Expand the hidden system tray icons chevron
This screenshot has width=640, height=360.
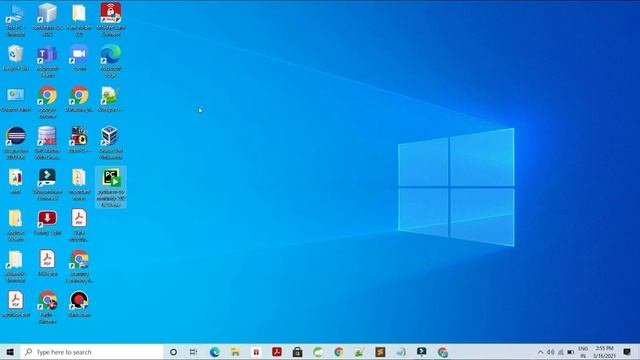540,352
